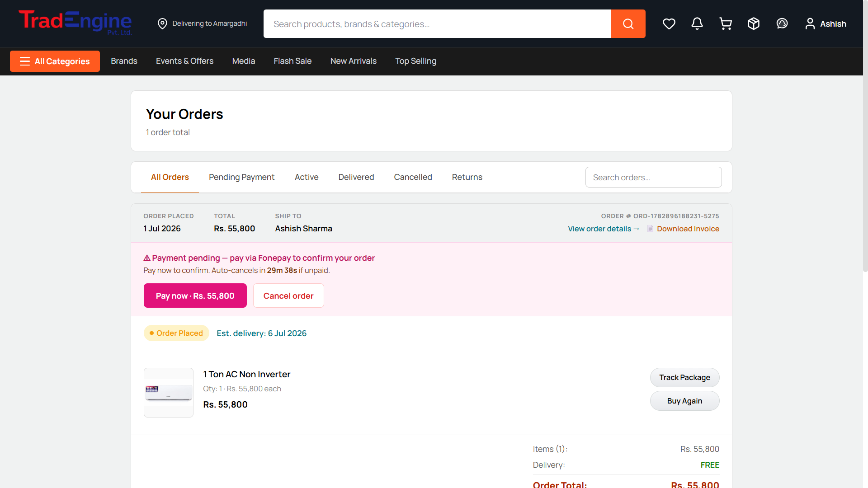Click the Ashish Sharma ship-to name

303,229
